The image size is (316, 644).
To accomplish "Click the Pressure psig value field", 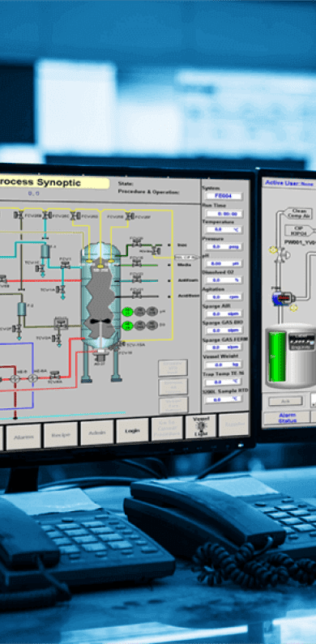I will tap(224, 247).
